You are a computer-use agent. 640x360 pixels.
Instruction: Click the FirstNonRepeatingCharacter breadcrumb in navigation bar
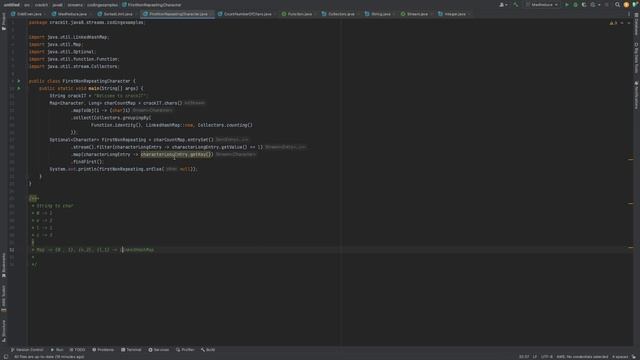tap(151, 5)
